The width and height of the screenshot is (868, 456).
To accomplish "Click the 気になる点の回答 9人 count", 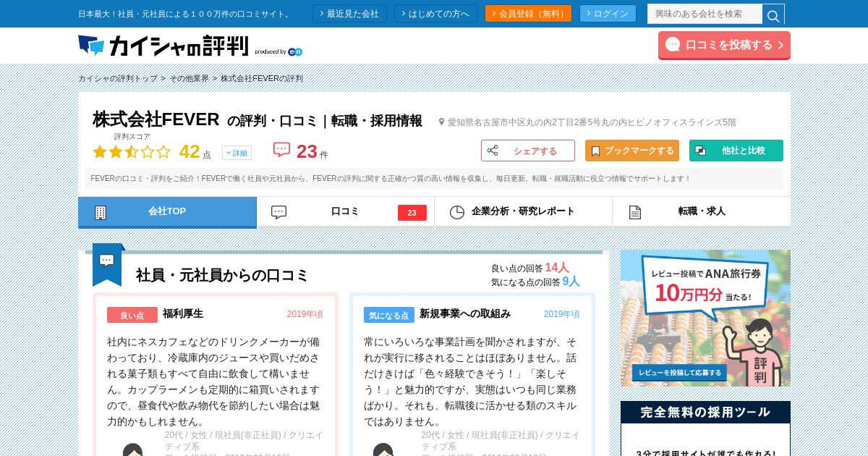I will (535, 282).
